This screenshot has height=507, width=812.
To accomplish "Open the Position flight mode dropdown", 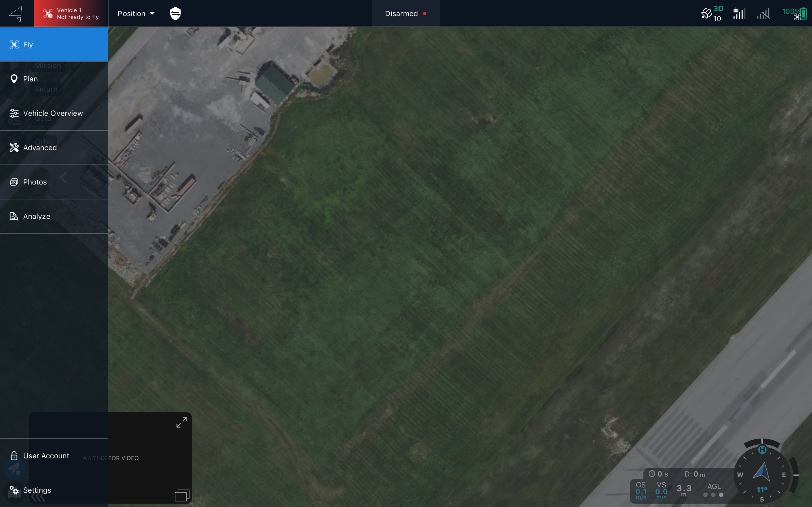I will [136, 14].
